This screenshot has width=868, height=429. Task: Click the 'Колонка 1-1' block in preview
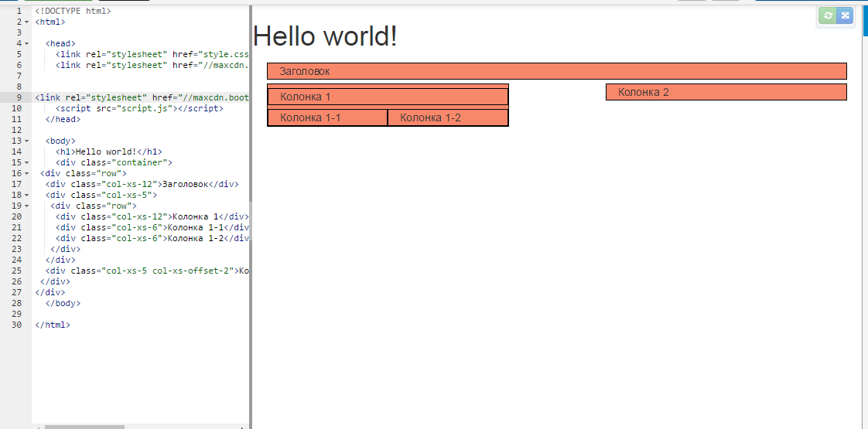click(x=327, y=117)
